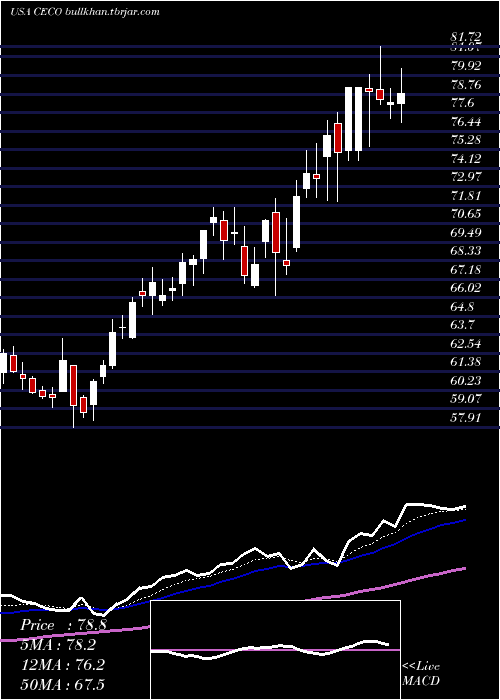Click the "USA CECO bullkhan.tbrjar.com" chart title

coord(84,12)
